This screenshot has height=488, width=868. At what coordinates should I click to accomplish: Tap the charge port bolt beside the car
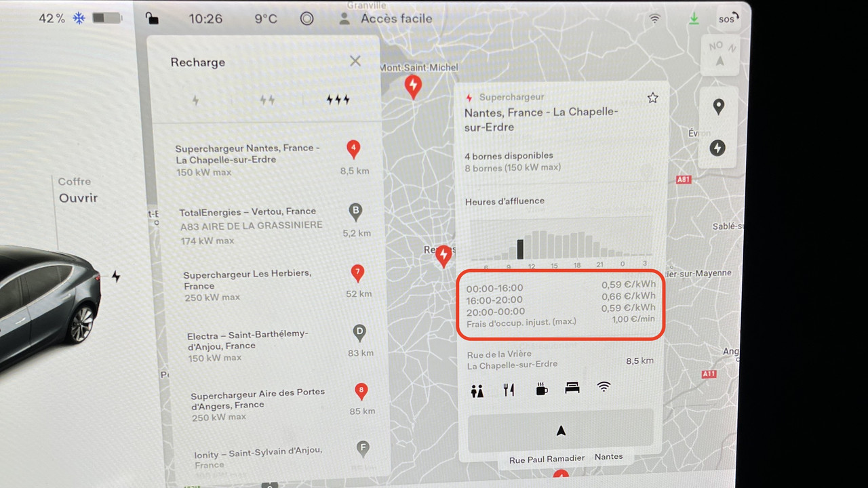116,276
